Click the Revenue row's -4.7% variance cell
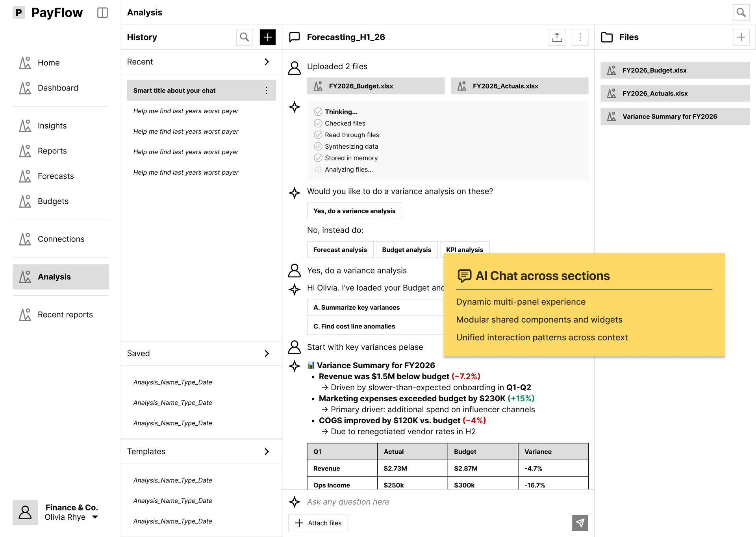The image size is (756, 537). [553, 469]
